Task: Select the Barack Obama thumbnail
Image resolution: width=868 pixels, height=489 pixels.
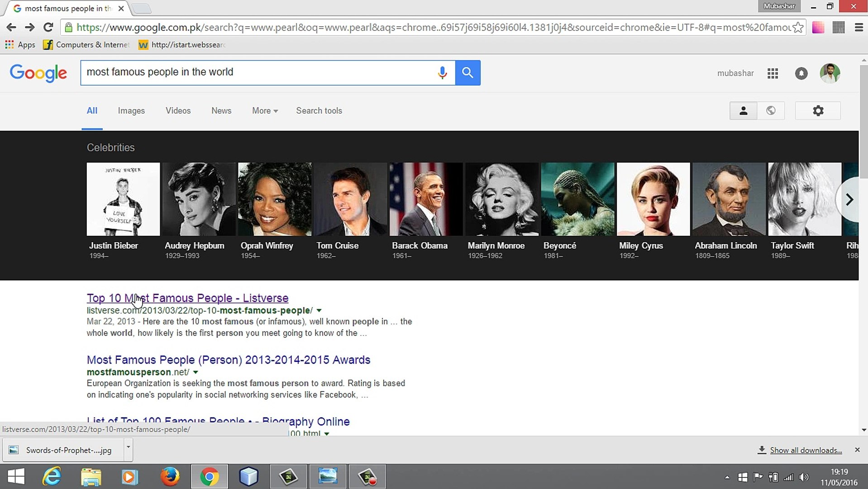Action: coord(426,199)
